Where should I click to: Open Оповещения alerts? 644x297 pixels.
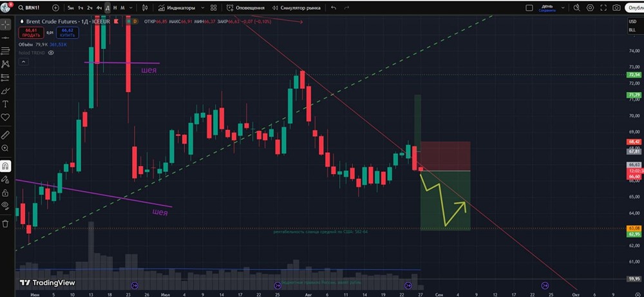245,8
